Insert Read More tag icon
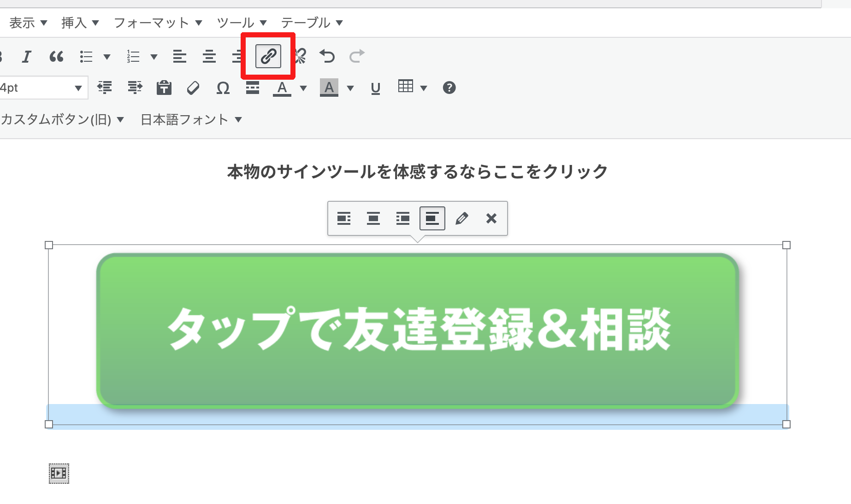Image resolution: width=851 pixels, height=504 pixels. pyautogui.click(x=253, y=88)
